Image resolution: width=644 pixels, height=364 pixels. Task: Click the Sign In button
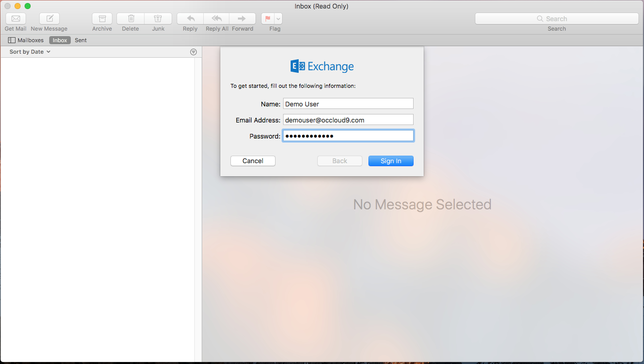click(391, 161)
